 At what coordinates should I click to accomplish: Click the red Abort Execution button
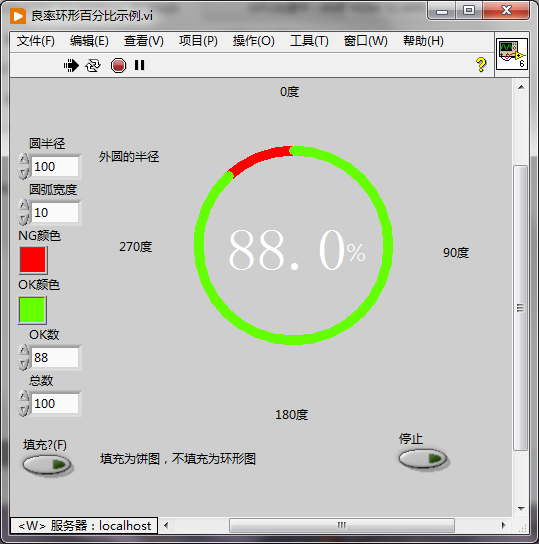pos(118,65)
